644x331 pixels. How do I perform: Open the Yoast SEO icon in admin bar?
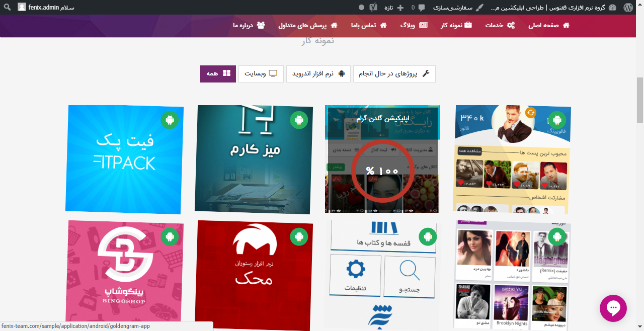point(373,8)
